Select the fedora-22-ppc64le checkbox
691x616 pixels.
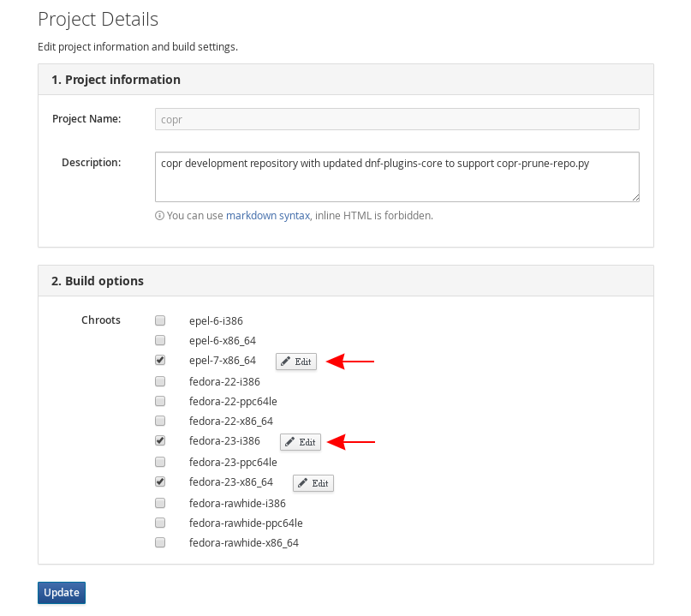point(160,401)
